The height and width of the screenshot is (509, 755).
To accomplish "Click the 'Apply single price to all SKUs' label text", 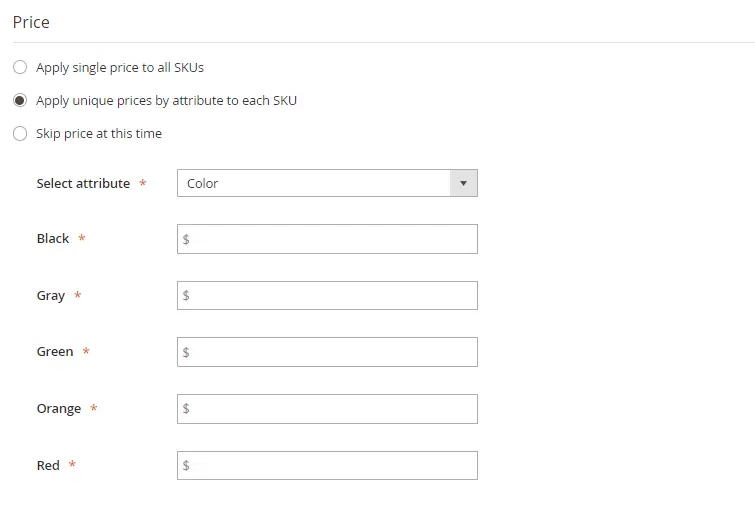I will click(120, 68).
